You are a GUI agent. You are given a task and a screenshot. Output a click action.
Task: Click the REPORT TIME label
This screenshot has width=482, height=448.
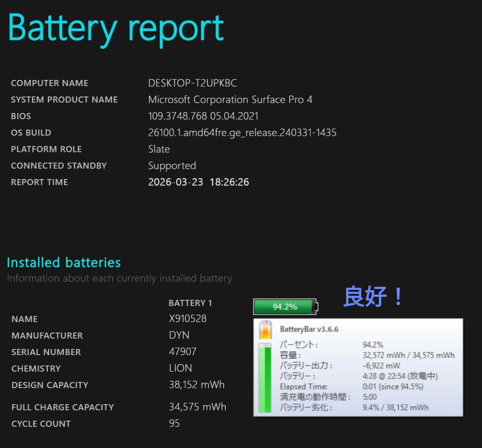click(39, 182)
